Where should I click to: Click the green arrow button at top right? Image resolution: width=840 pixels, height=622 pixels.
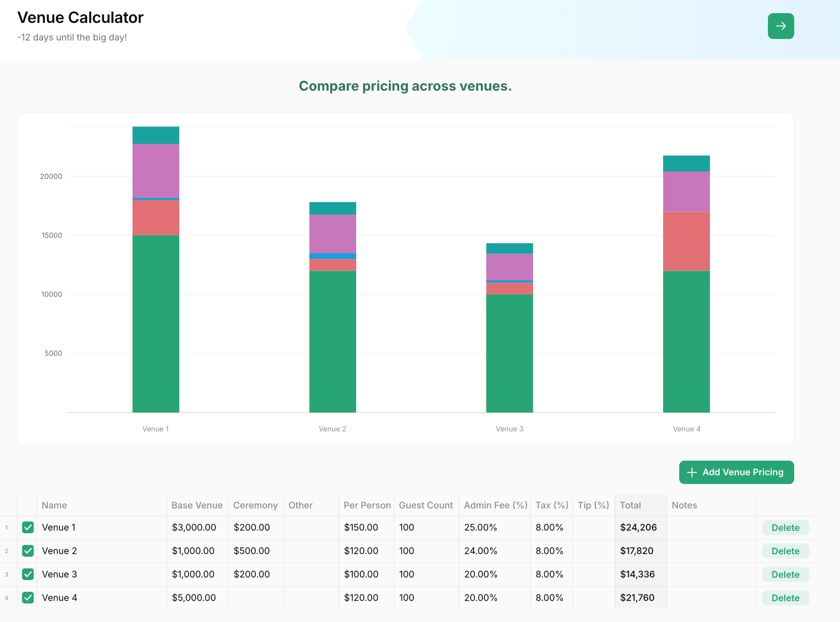tap(781, 26)
